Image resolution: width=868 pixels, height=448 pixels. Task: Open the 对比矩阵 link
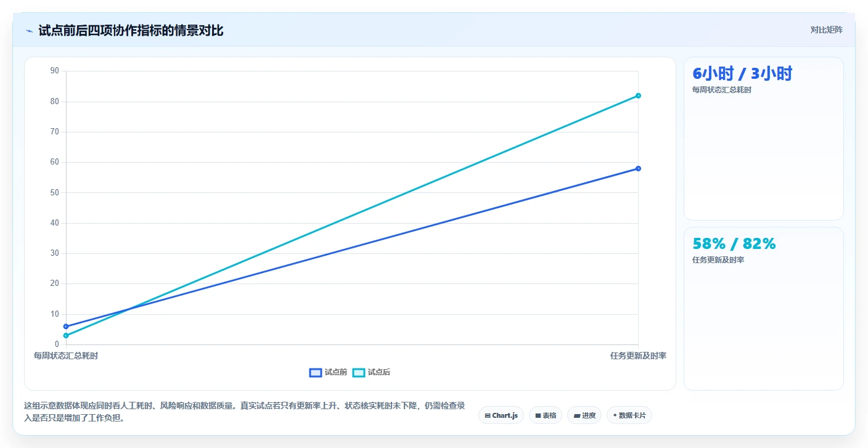(826, 30)
